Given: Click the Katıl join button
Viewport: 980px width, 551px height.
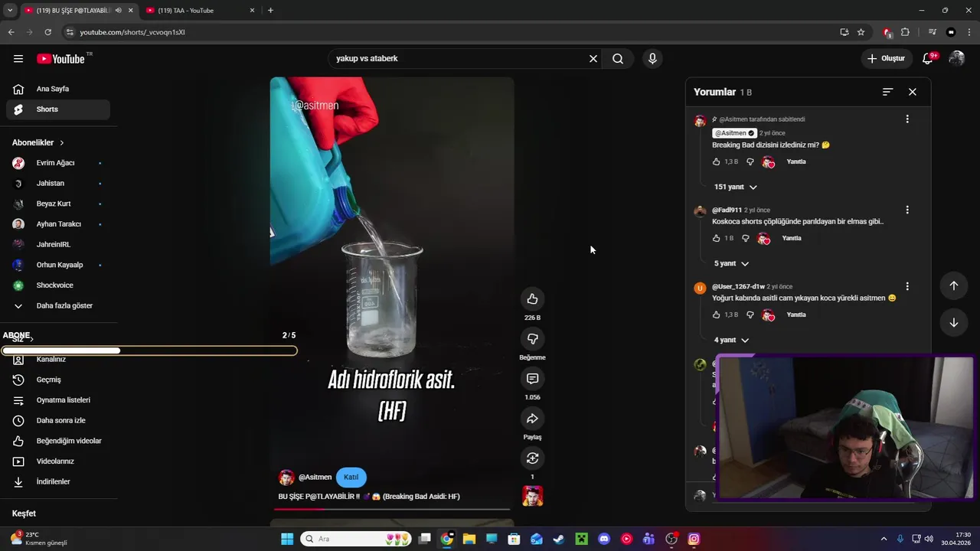Looking at the screenshot, I should (x=351, y=477).
